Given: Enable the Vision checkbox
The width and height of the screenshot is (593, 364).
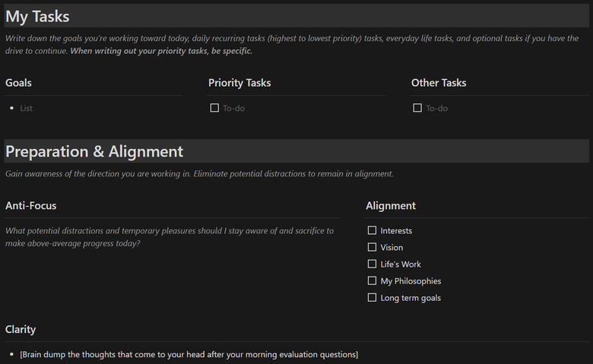Looking at the screenshot, I should point(372,247).
